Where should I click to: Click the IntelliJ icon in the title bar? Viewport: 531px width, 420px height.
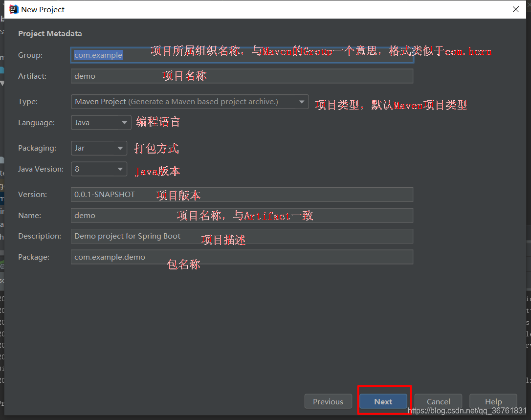[x=14, y=9]
